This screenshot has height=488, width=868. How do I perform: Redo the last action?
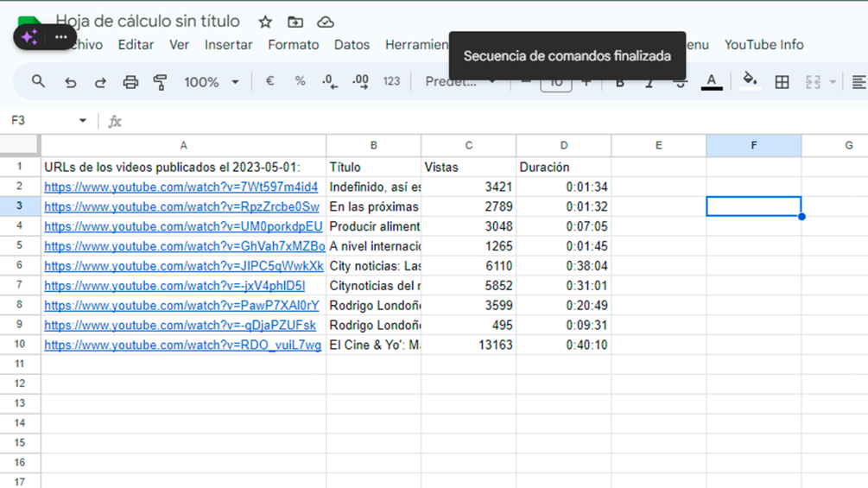coord(100,82)
